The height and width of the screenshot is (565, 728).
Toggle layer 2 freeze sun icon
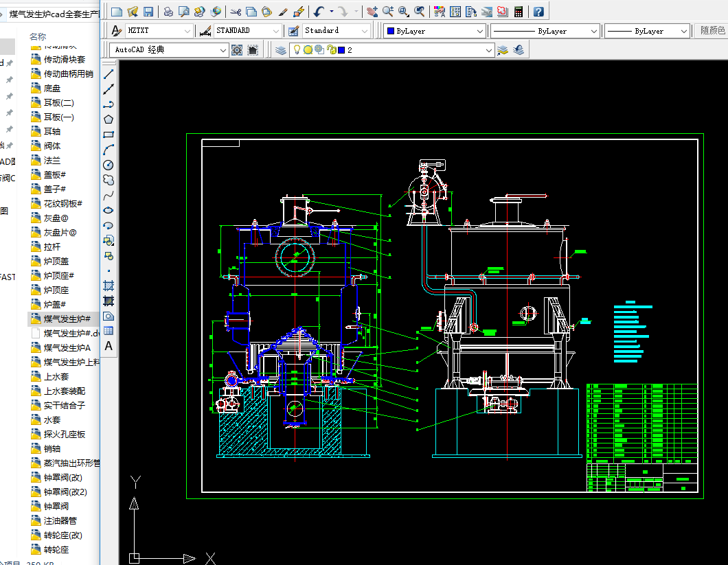pos(308,49)
